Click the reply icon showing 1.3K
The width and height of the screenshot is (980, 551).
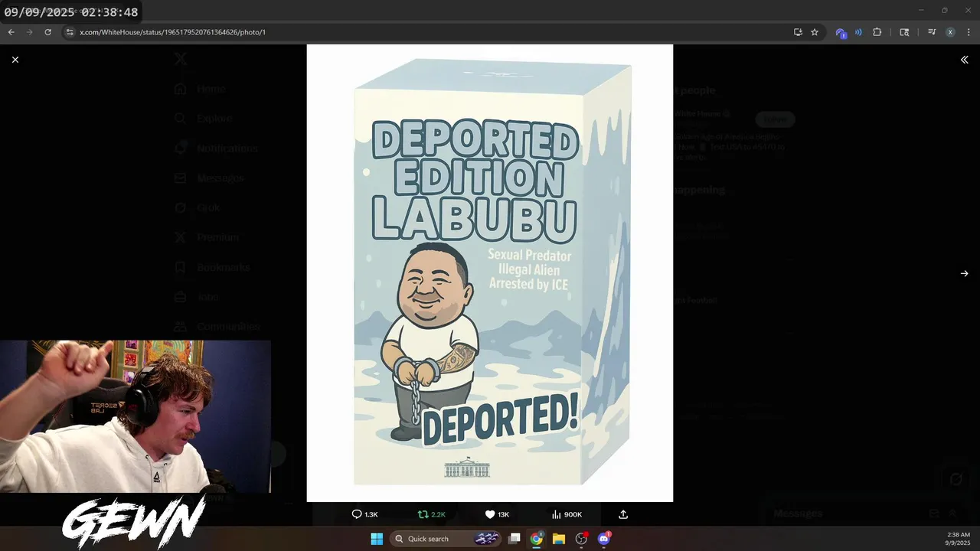pos(364,514)
